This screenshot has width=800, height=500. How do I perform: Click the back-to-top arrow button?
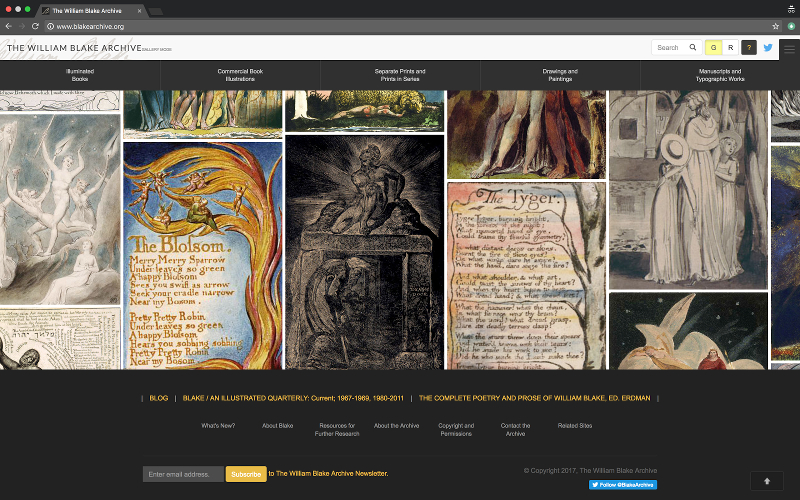pos(766,481)
